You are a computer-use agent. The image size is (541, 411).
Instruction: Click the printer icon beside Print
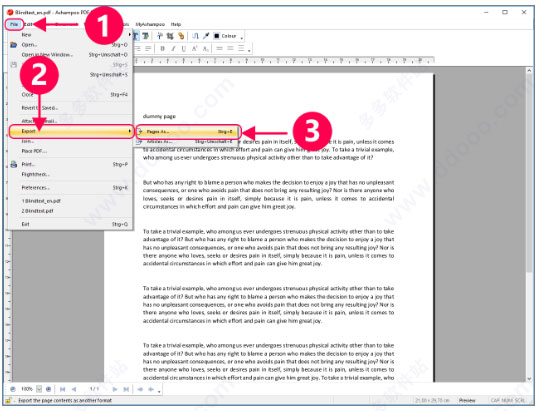click(x=13, y=164)
